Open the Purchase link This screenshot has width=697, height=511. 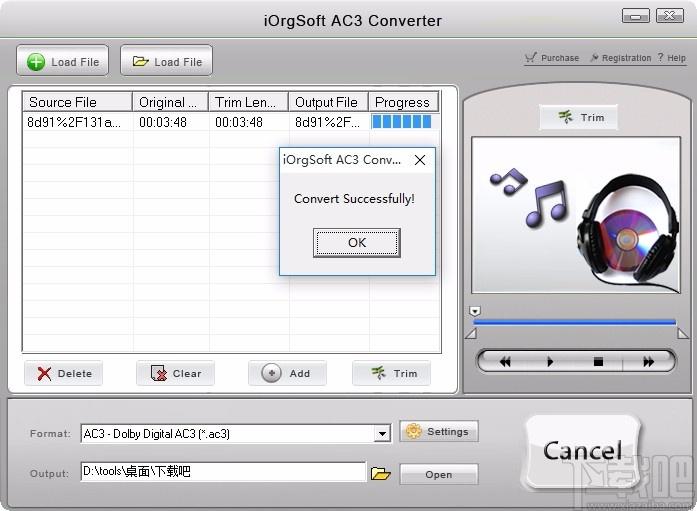552,58
